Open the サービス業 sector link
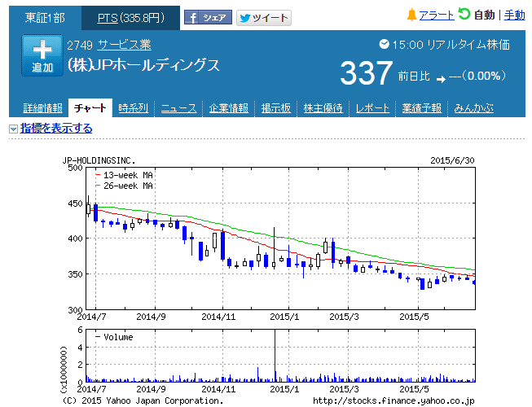 [x=124, y=45]
